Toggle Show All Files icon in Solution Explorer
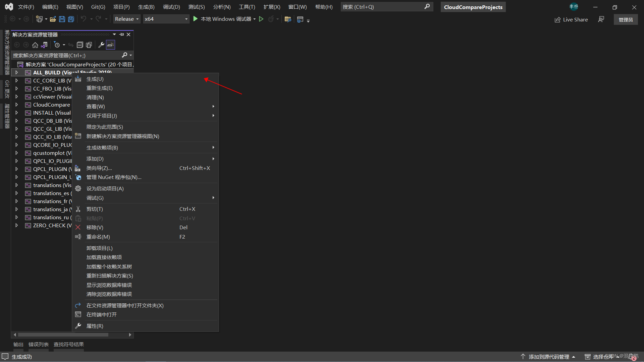Screen dimensions: 644x362 (89, 45)
